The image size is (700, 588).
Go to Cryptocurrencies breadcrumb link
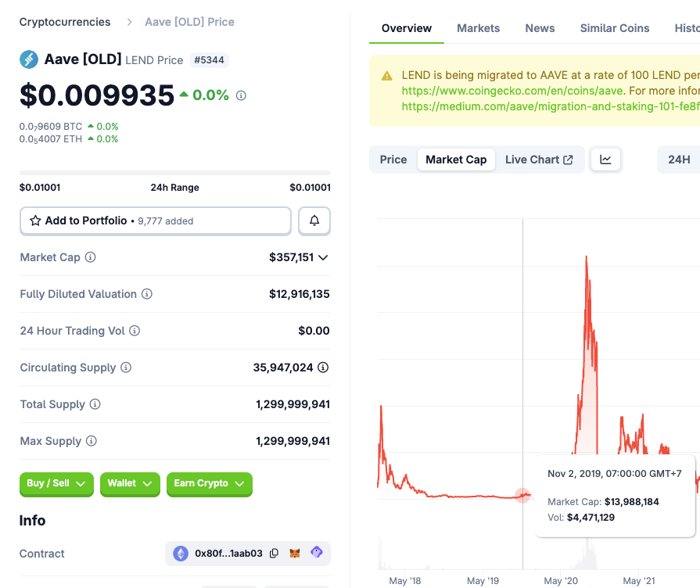(65, 22)
